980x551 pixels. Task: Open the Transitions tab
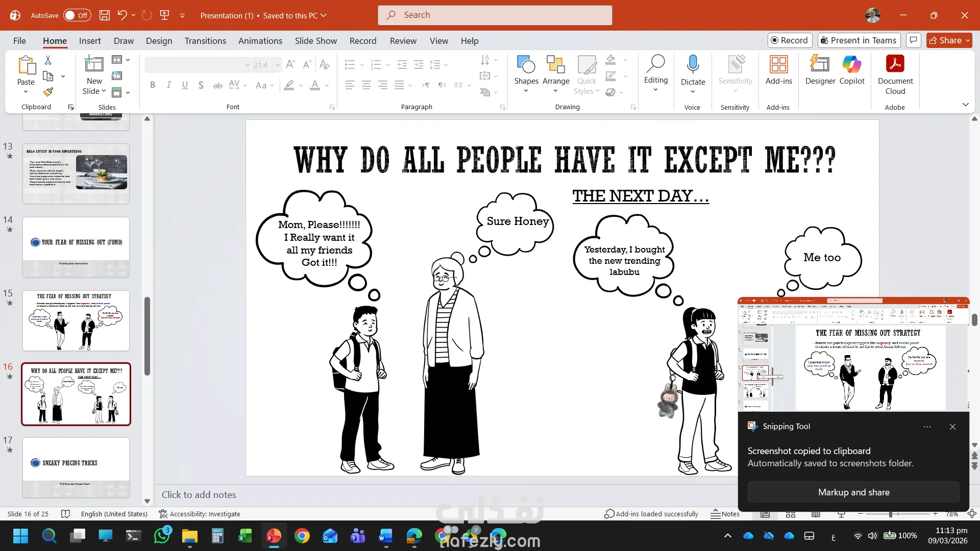click(205, 41)
